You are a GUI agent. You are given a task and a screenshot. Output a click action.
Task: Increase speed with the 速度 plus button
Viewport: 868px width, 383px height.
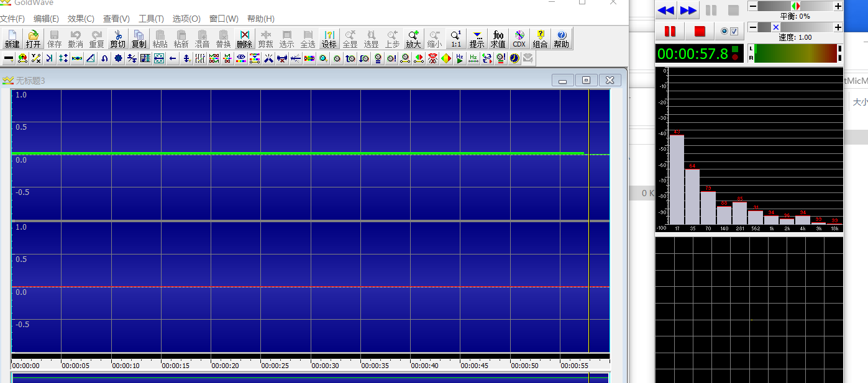838,27
